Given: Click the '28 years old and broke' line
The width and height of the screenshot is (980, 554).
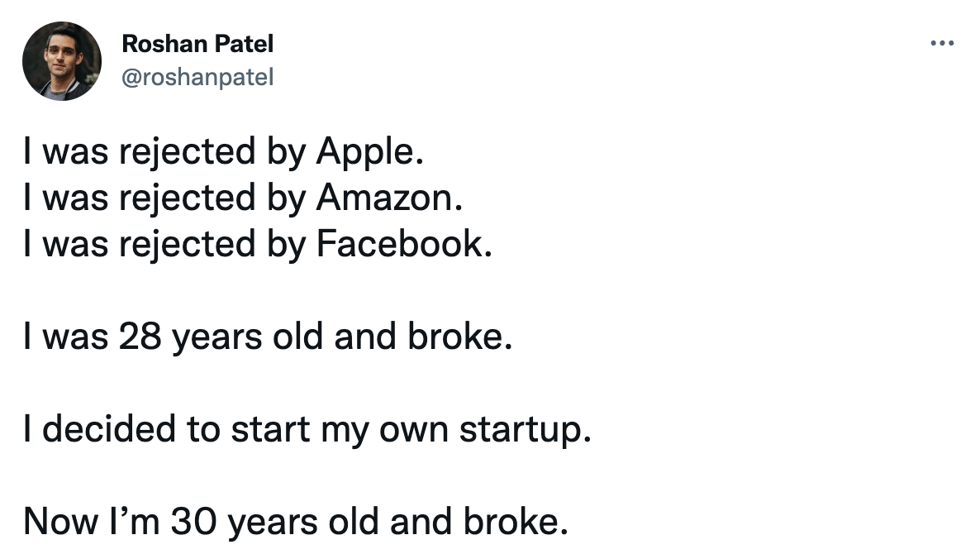Looking at the screenshot, I should tap(268, 337).
